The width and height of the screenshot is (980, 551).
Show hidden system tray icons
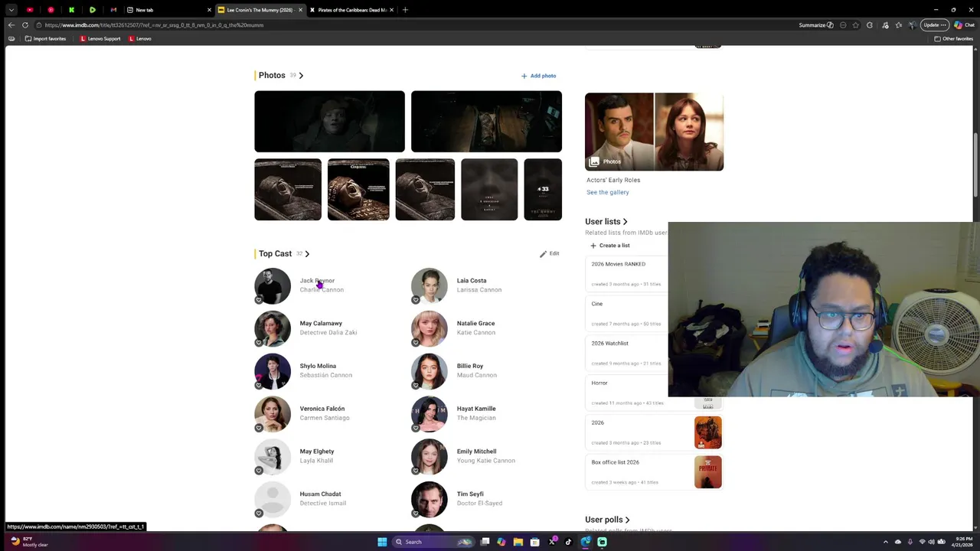(886, 542)
